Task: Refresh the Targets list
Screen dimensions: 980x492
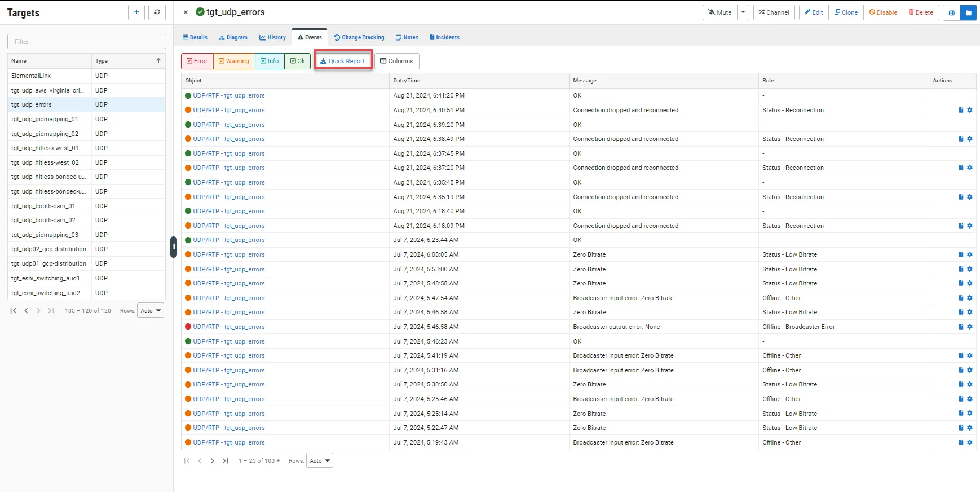Action: pos(157,12)
